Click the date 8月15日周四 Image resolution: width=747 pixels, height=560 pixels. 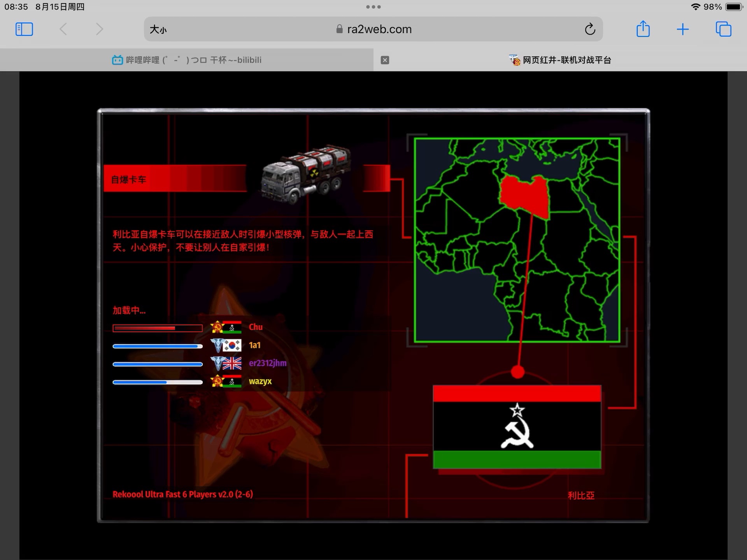click(x=60, y=7)
